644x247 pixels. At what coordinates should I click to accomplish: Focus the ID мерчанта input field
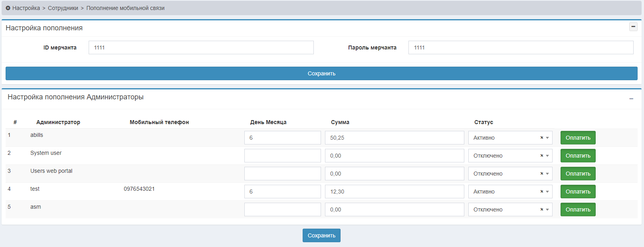click(x=201, y=47)
